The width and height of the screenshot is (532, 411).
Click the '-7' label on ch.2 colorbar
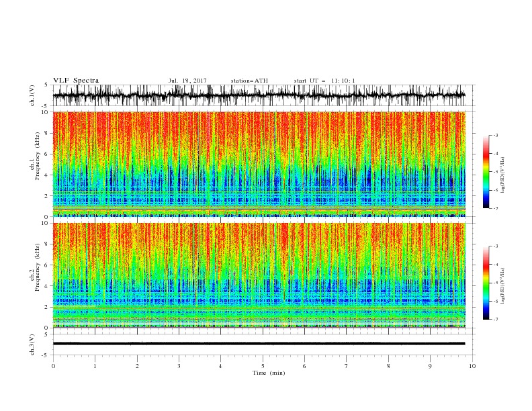495,319
